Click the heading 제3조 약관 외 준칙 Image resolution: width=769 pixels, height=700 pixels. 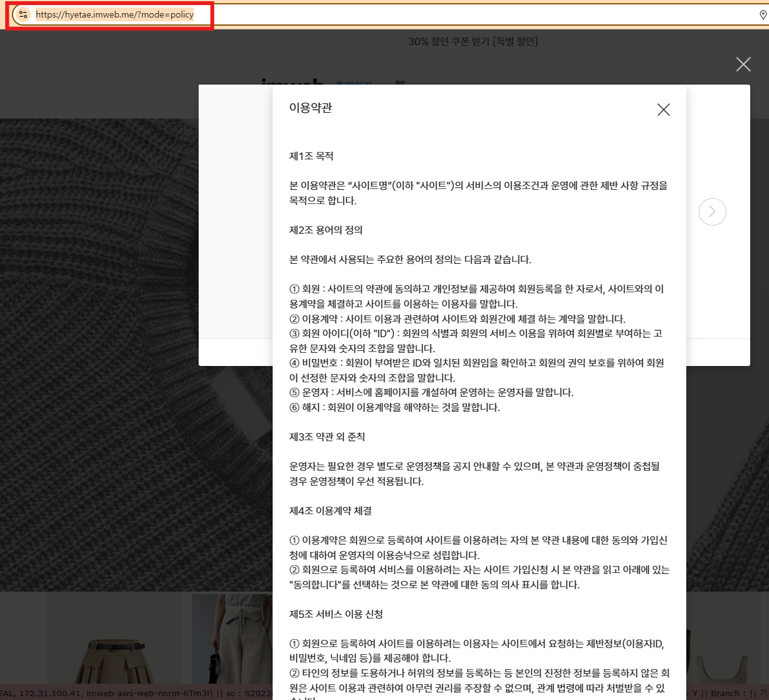(x=327, y=437)
